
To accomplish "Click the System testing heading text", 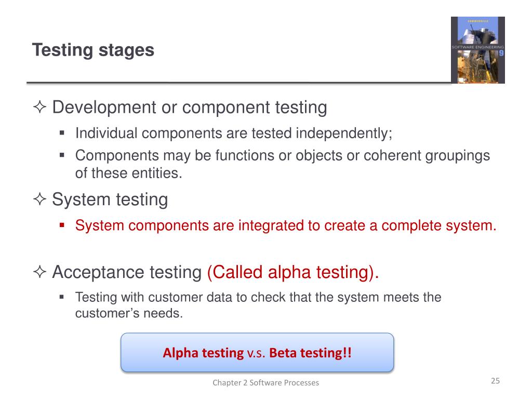I will coord(110,199).
